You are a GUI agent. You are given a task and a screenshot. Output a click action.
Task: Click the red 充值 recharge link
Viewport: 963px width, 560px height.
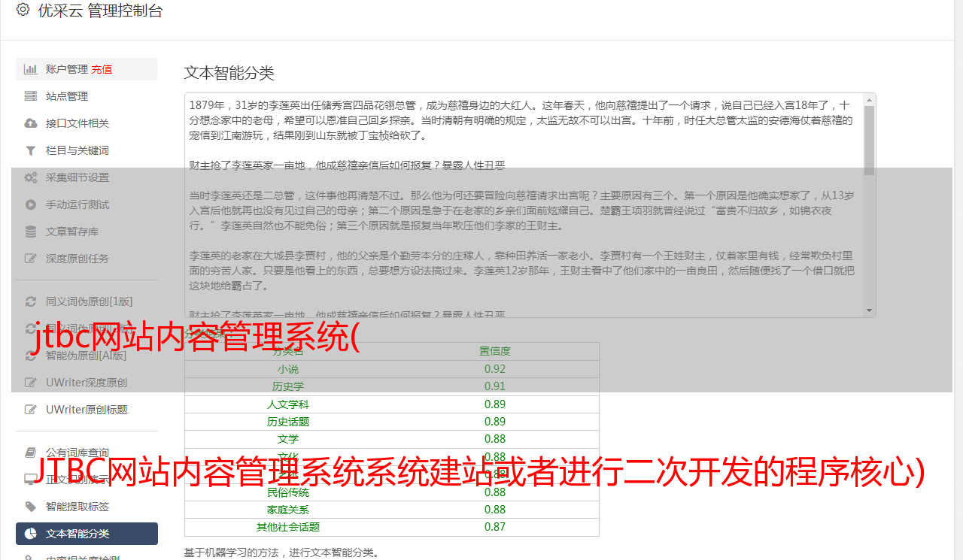coord(102,69)
